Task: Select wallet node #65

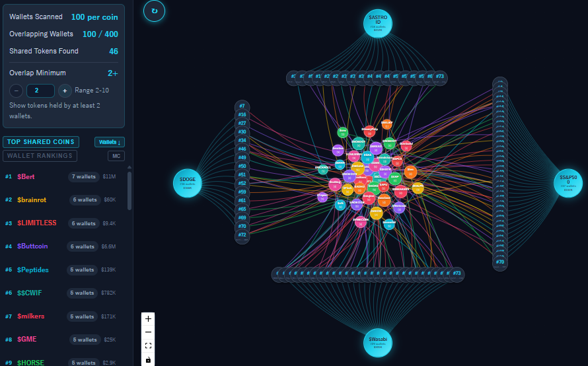Action: tap(242, 209)
